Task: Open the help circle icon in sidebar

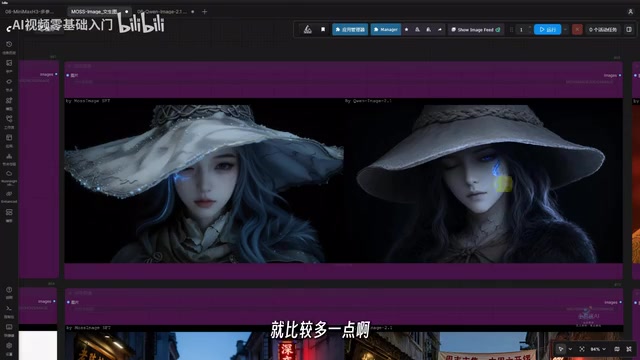Action: [x=9, y=290]
